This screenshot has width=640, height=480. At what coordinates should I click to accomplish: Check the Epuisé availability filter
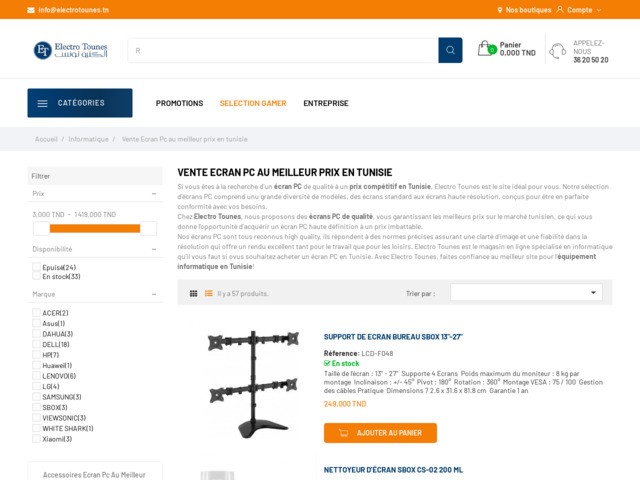[37, 267]
